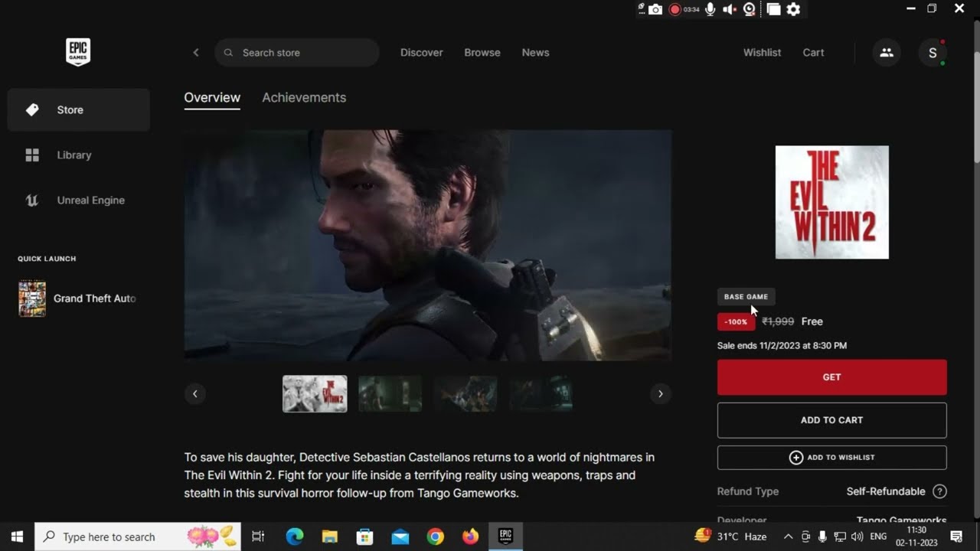Viewport: 980px width, 551px height.
Task: Select the third carousel screenshot thumbnail
Action: [x=465, y=393]
